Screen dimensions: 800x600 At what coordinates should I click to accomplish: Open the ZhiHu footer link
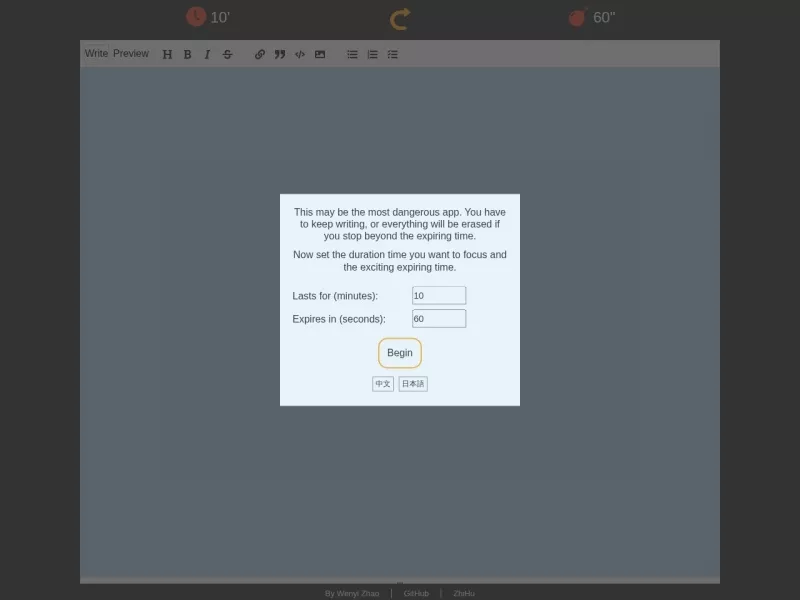464,593
